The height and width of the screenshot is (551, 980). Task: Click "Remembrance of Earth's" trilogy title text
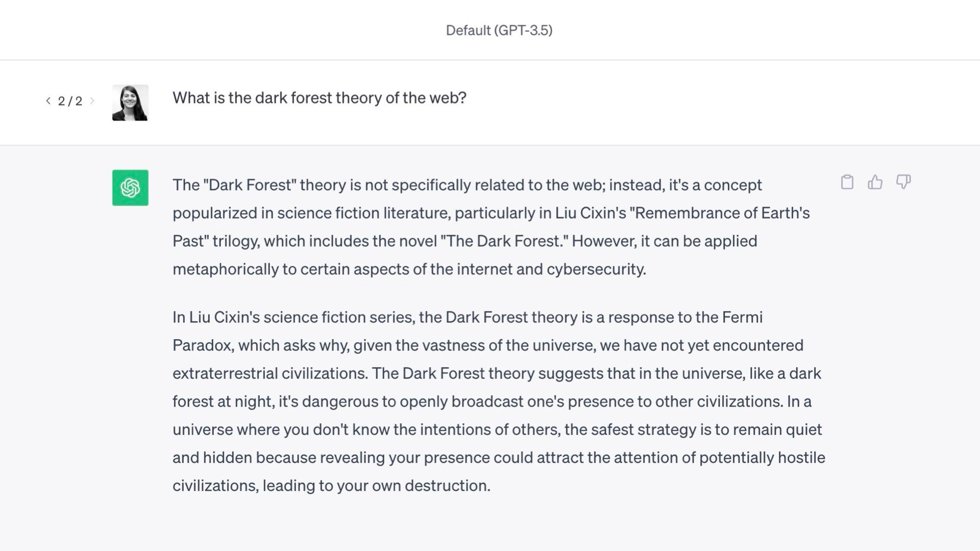(720, 213)
